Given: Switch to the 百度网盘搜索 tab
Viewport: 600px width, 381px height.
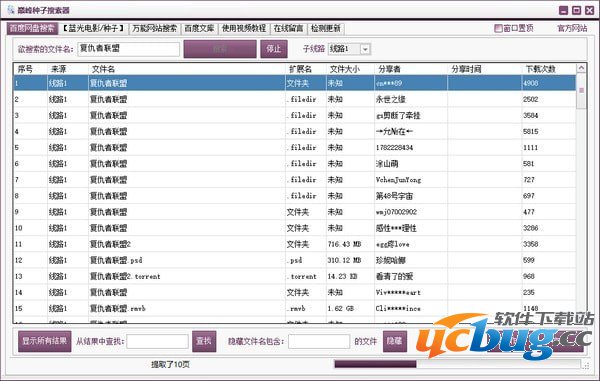Looking at the screenshot, I should [32, 28].
